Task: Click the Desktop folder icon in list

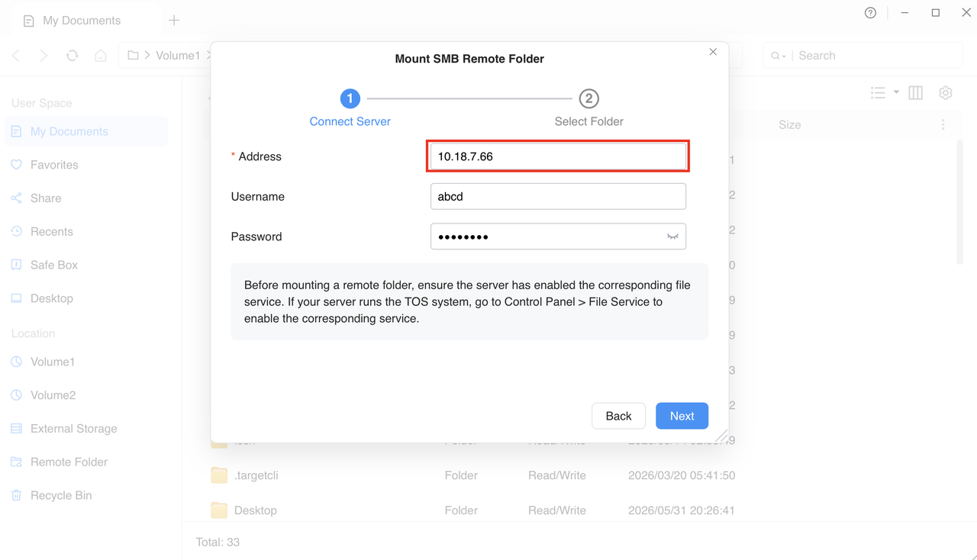Action: pyautogui.click(x=219, y=510)
